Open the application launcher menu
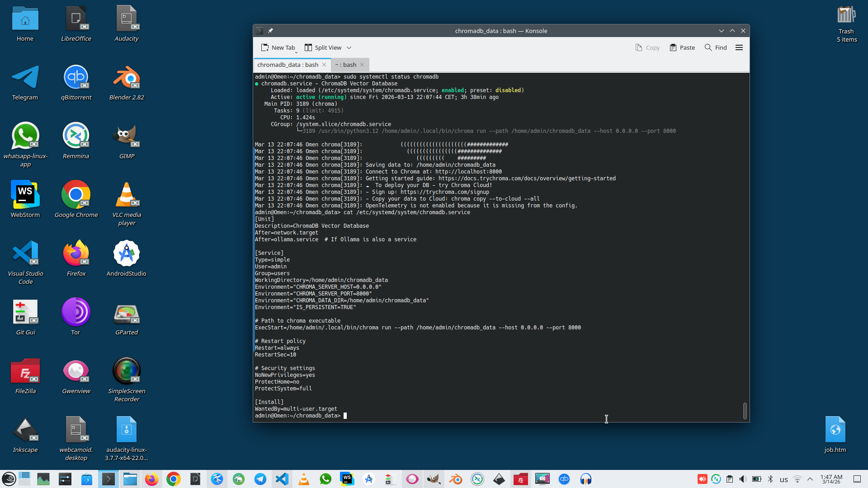This screenshot has width=868, height=488. (9, 479)
